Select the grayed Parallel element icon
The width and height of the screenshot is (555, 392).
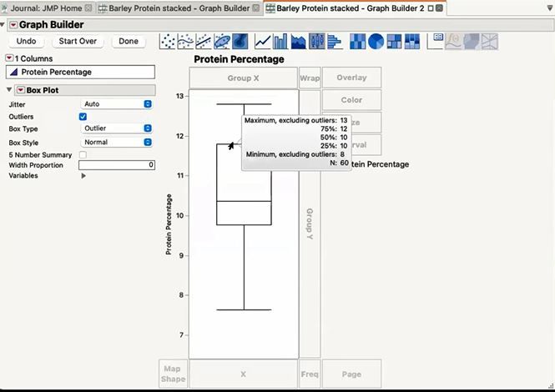490,42
